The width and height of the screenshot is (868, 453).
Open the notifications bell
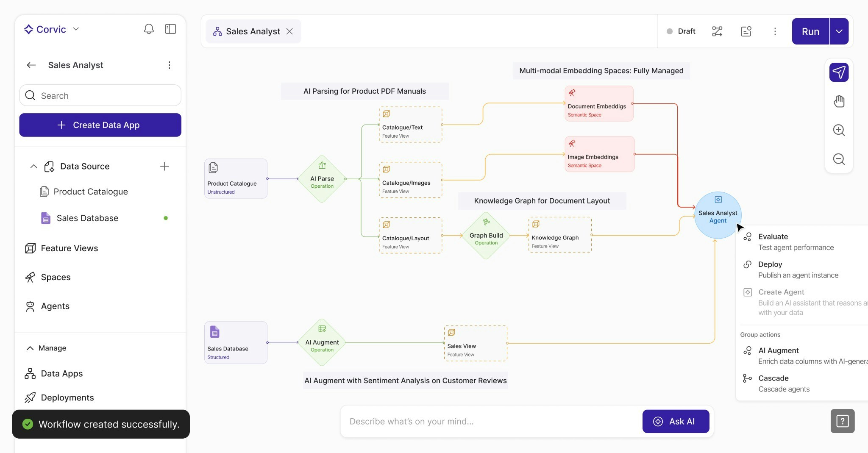pos(149,29)
